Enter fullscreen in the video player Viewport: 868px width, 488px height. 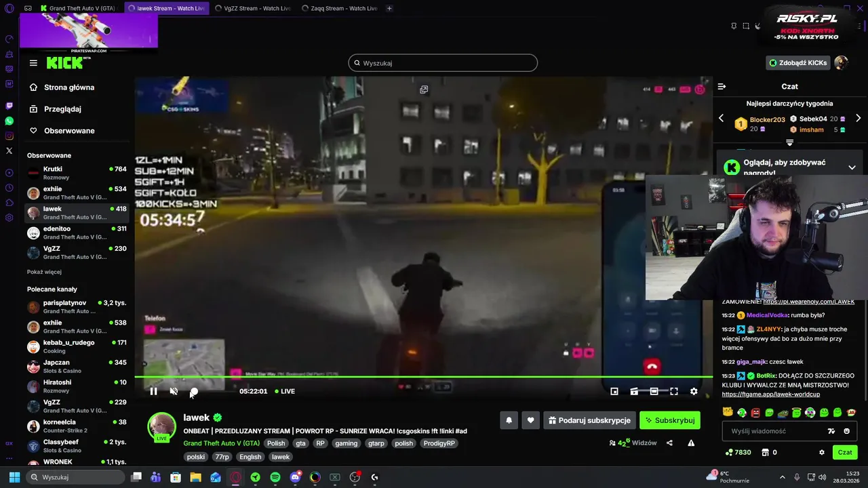point(674,391)
